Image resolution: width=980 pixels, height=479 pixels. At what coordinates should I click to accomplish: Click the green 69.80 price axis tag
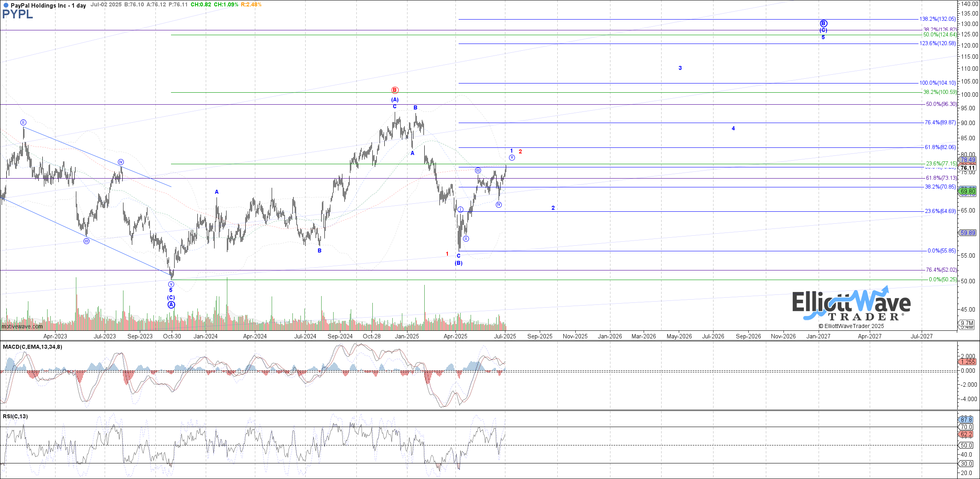coord(968,191)
